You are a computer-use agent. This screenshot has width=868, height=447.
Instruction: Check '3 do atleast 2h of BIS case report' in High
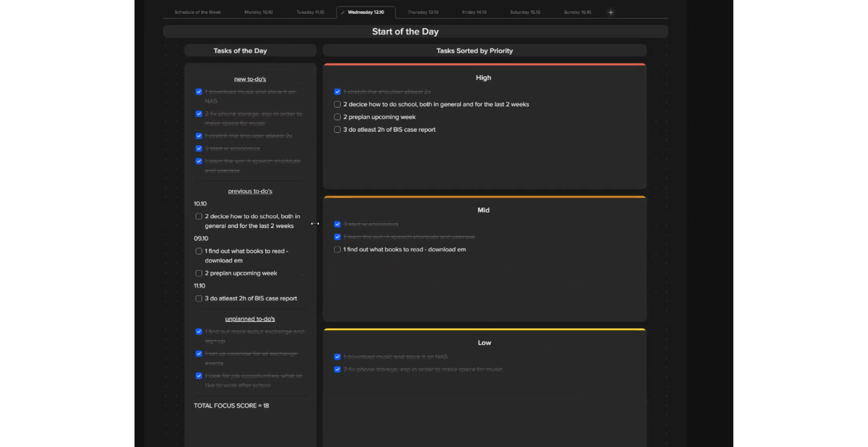pos(337,130)
